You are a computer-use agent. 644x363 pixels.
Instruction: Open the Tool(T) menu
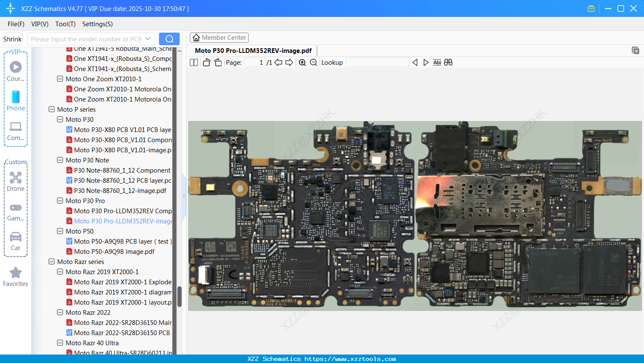(65, 24)
